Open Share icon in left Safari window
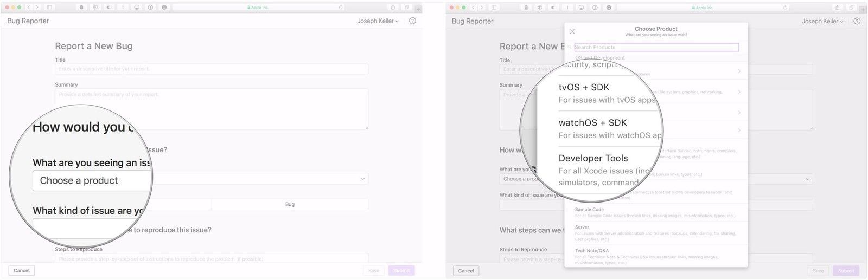868x280 pixels. 393,8
